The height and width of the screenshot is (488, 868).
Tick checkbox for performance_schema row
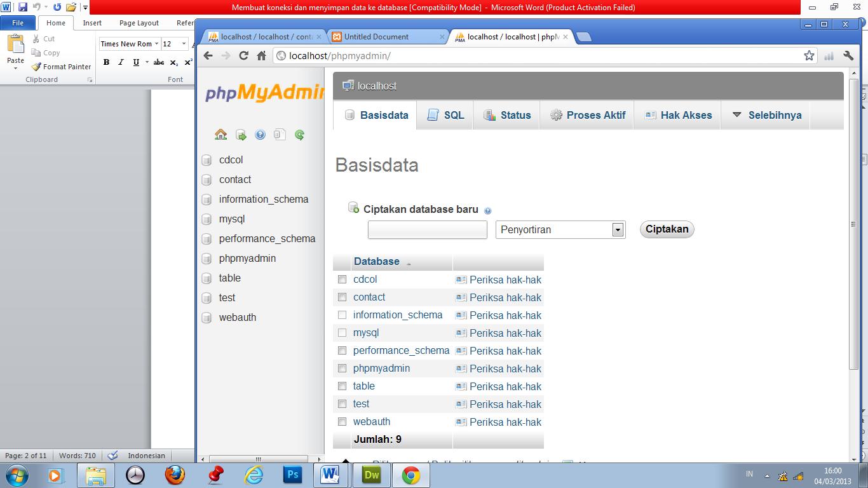coord(342,351)
